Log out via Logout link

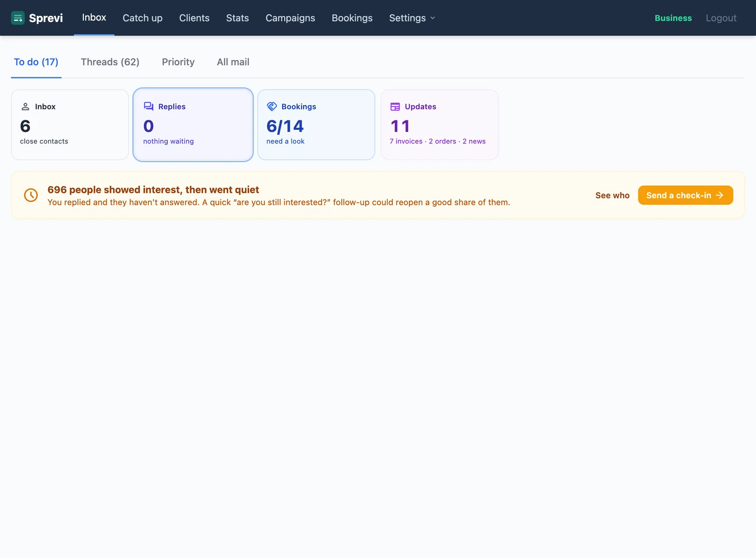(721, 18)
